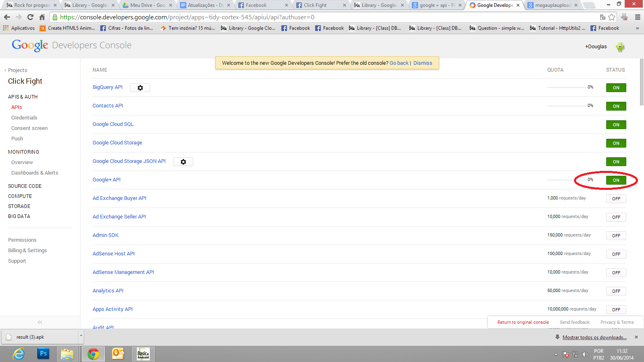This screenshot has height=362, width=644.
Task: Open Chrome menu hamburger icon
Action: click(638, 17)
